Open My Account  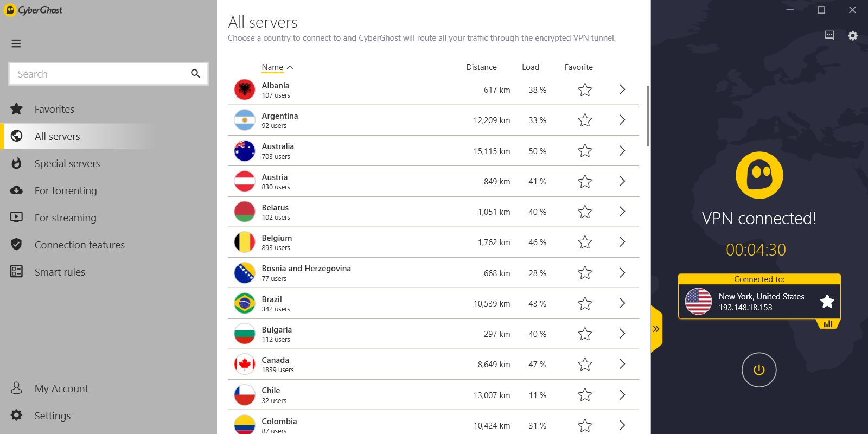tap(61, 388)
